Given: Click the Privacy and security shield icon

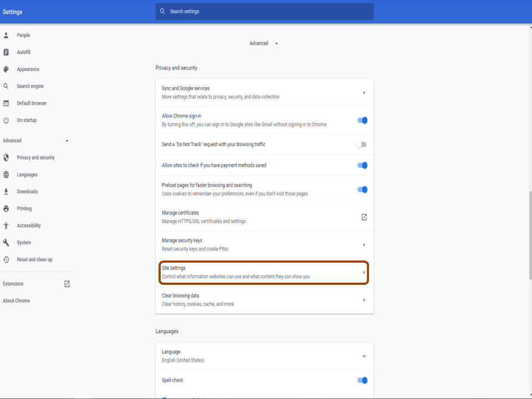Looking at the screenshot, I should click(6, 158).
